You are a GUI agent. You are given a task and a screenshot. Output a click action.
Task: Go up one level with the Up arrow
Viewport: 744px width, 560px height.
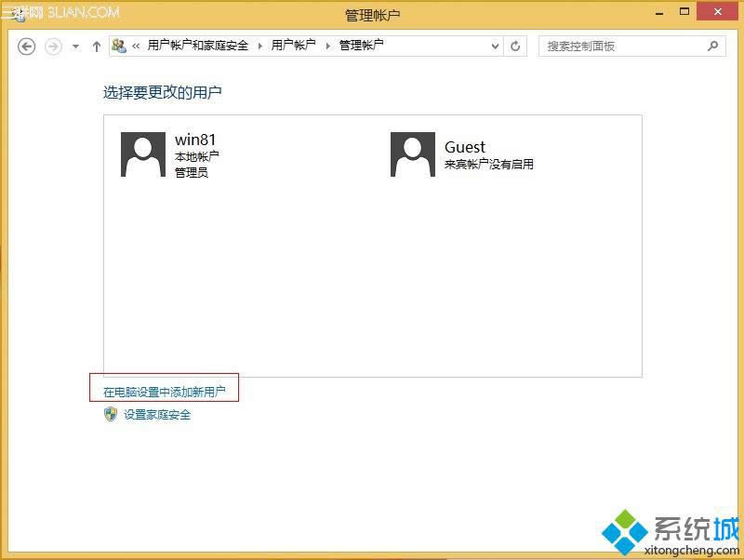[96, 46]
